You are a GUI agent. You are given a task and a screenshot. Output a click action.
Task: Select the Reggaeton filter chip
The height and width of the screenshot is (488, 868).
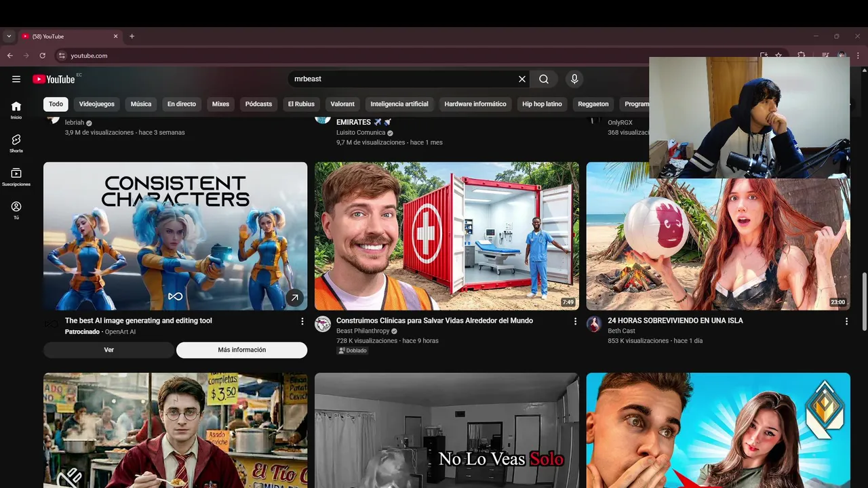(593, 104)
